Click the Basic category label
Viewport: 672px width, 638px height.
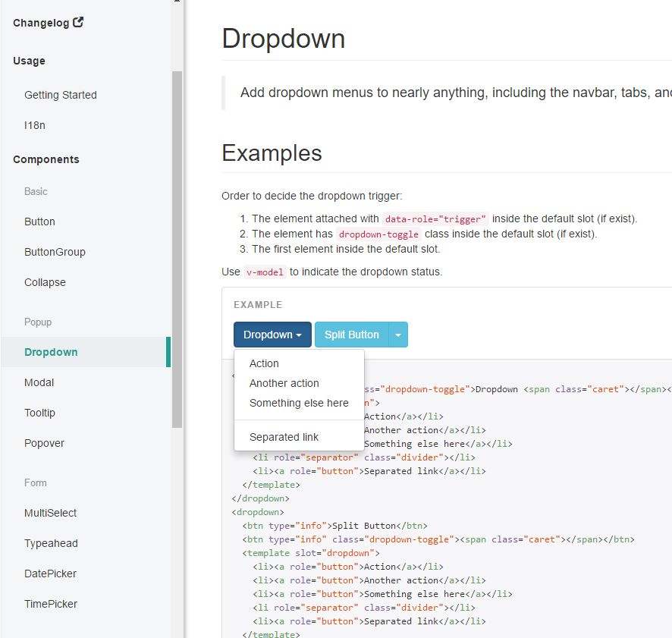pos(36,191)
